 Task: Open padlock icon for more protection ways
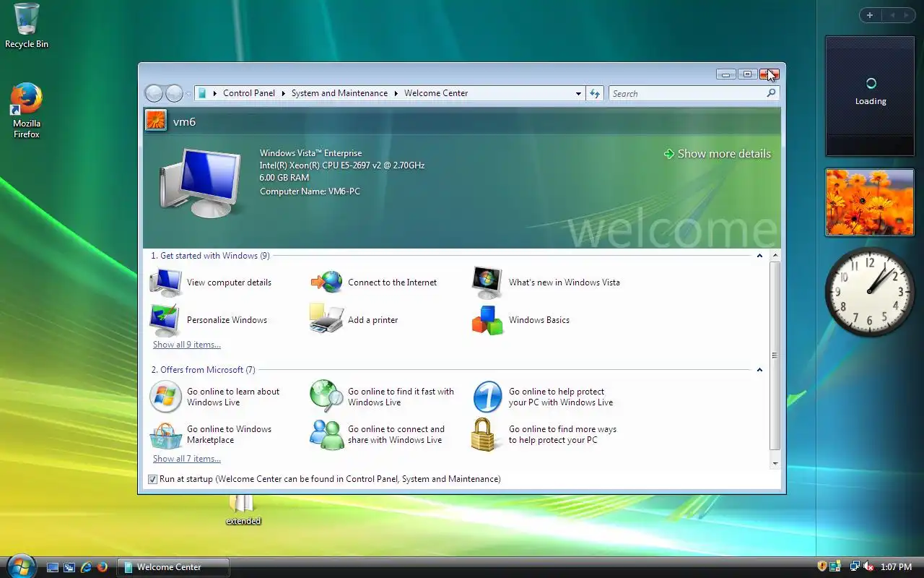coord(485,434)
